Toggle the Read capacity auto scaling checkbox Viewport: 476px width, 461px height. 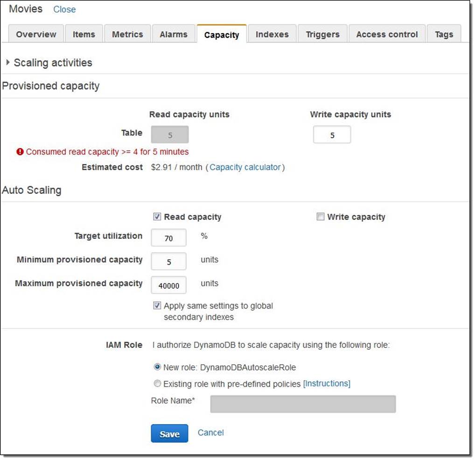157,217
